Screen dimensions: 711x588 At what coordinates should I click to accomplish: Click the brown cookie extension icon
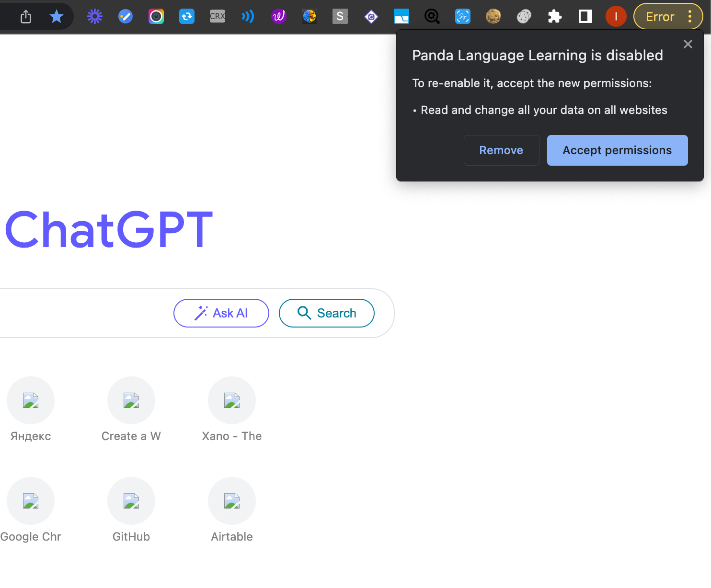point(493,17)
